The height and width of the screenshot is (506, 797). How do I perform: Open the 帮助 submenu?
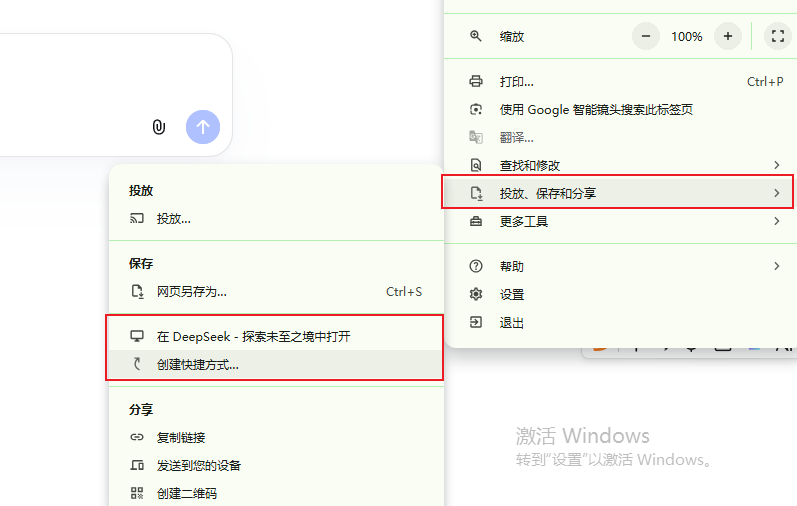coord(620,266)
